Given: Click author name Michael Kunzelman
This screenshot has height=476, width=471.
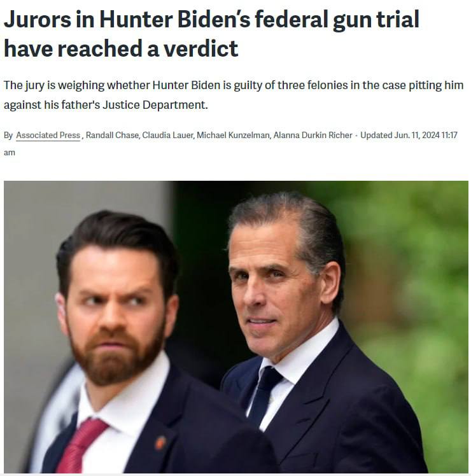Looking at the screenshot, I should point(233,135).
